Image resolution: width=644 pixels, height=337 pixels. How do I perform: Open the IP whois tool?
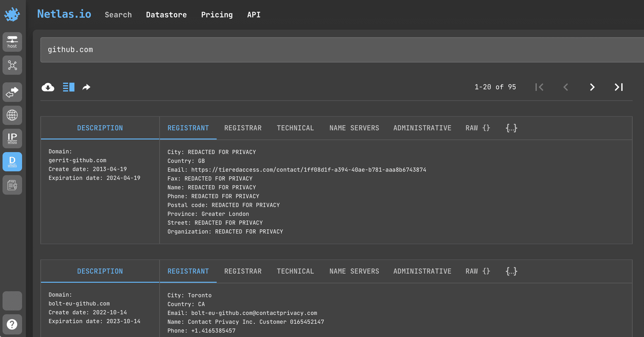tap(12, 139)
